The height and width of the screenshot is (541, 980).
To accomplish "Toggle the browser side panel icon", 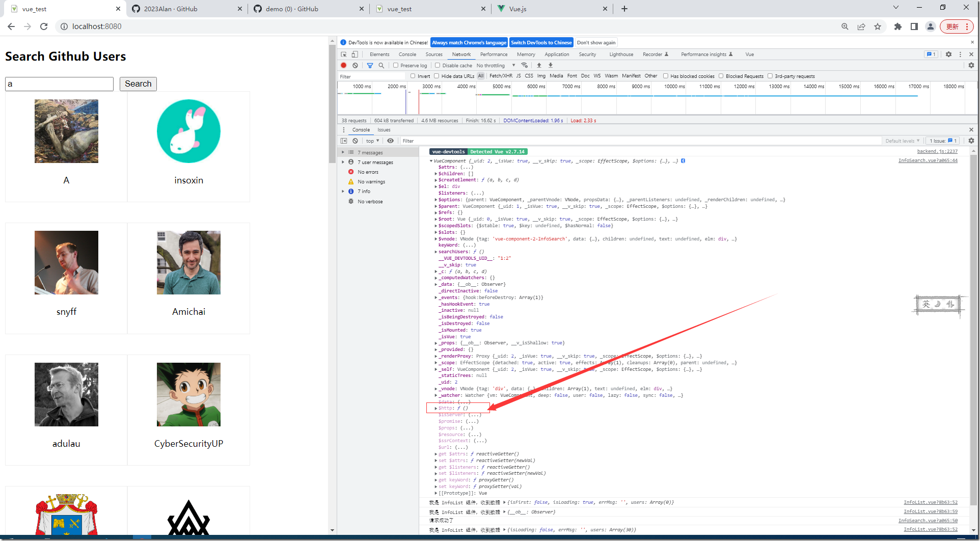I will point(914,26).
